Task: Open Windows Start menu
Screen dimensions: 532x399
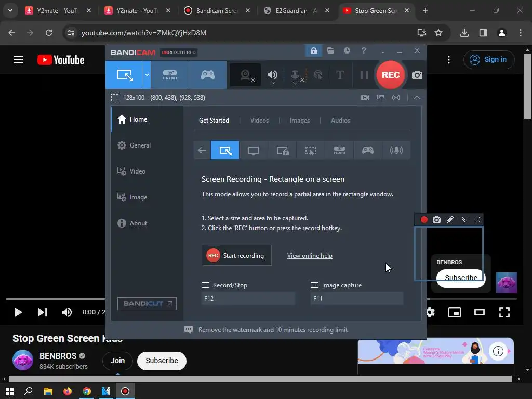Action: [x=9, y=391]
